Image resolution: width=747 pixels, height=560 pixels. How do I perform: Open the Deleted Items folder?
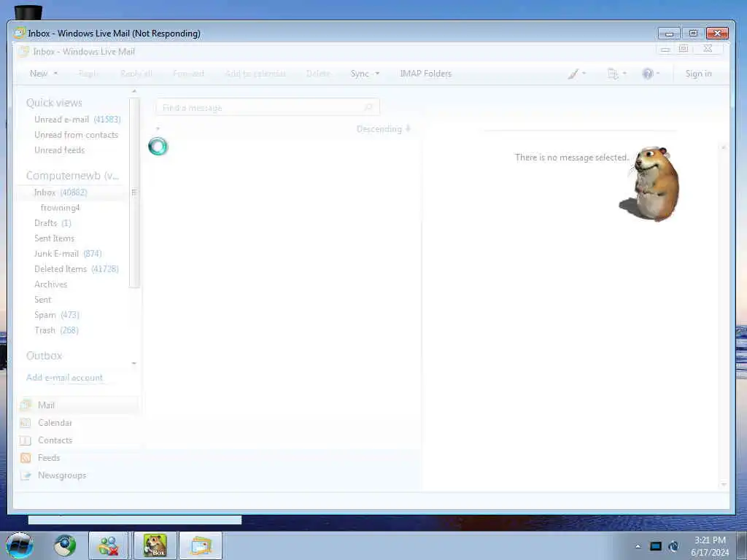[x=76, y=269]
